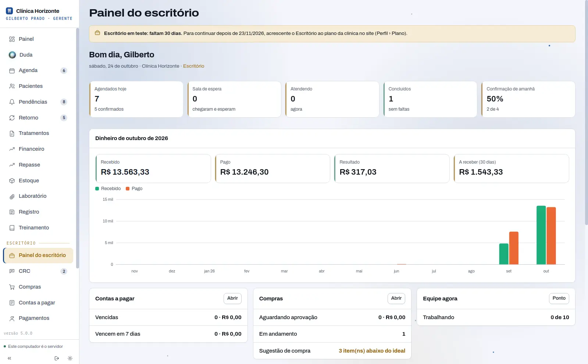Open Painel do escritório menu item
588x364 pixels.
[38, 256]
